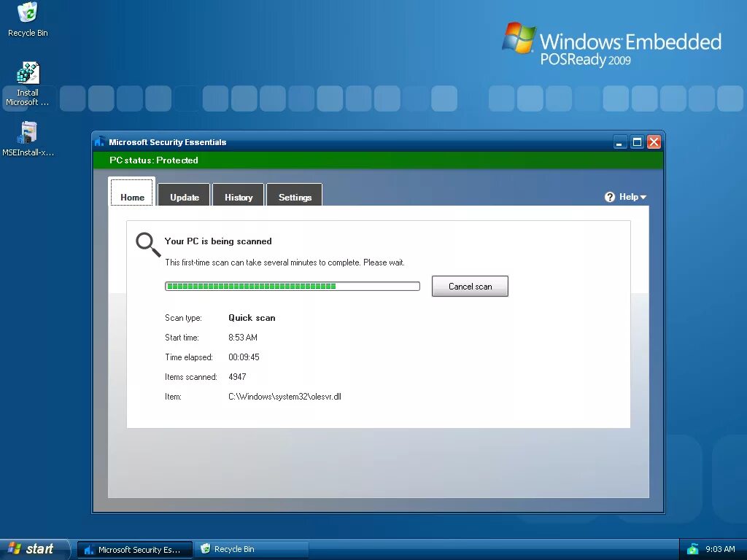Click the elapsed time 00:09:45

pos(244,357)
